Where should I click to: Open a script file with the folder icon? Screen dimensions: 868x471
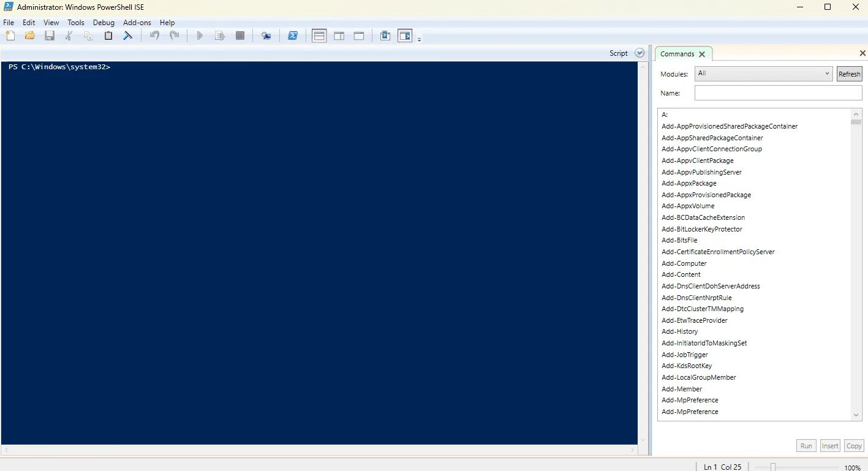coord(29,36)
